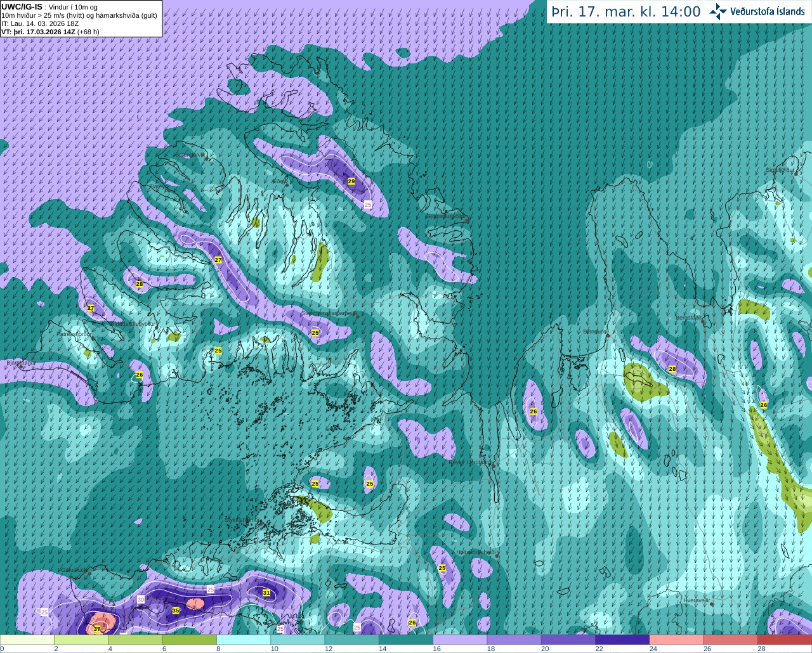This screenshot has height=653, width=812.
Task: Click the Gufuskálar station label
Action: tap(73, 569)
